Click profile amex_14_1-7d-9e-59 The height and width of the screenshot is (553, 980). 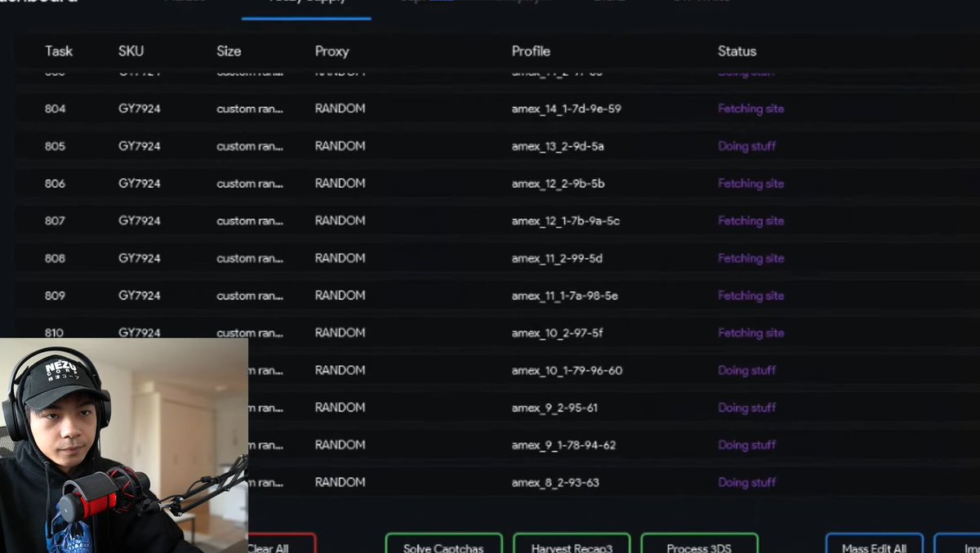pos(566,109)
